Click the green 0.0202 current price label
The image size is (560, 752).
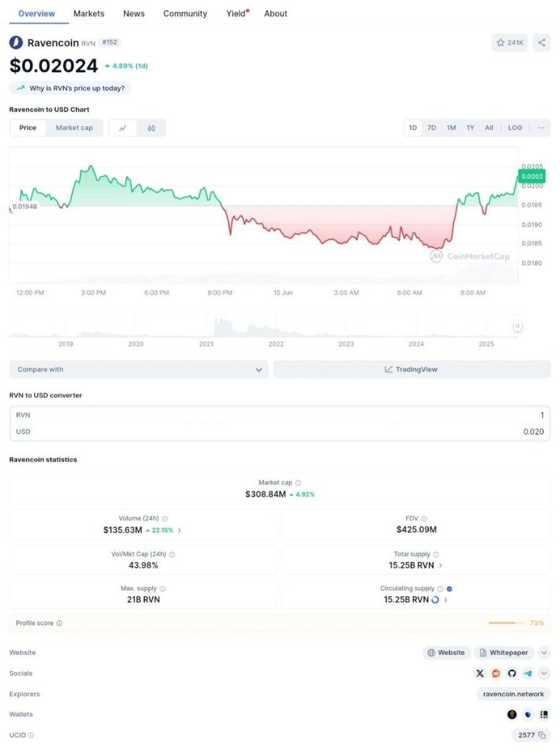coord(532,177)
